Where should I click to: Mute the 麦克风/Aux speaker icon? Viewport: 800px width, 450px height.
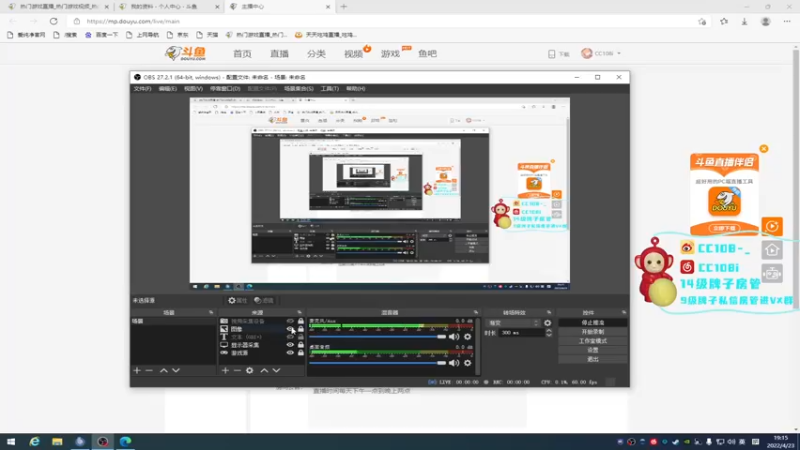click(454, 337)
